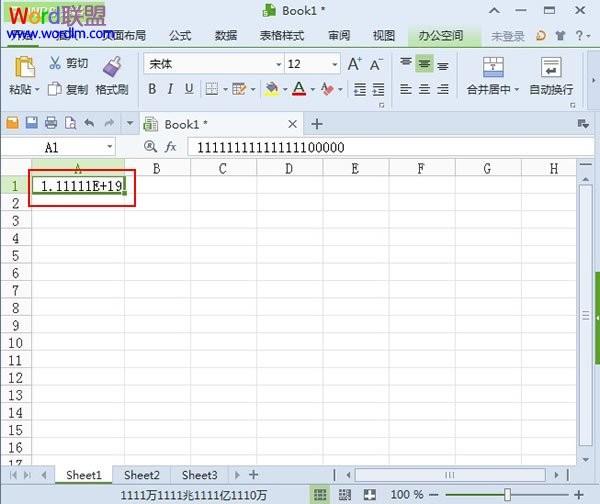
Task: Redo the last action
Action: [x=109, y=123]
